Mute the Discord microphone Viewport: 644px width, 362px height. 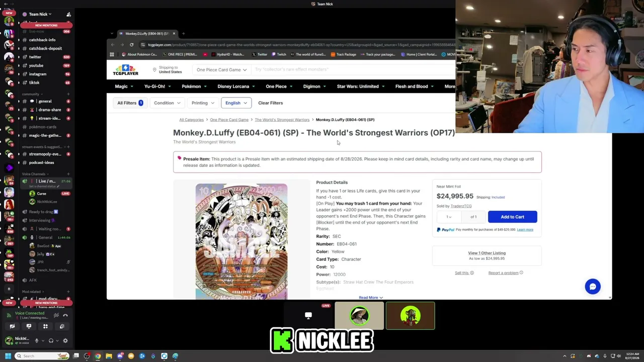[36, 340]
